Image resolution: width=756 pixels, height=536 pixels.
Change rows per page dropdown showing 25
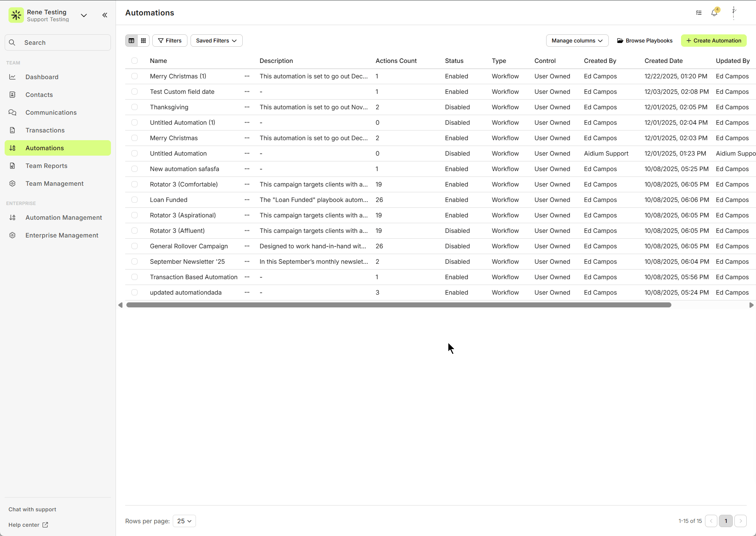click(x=184, y=521)
